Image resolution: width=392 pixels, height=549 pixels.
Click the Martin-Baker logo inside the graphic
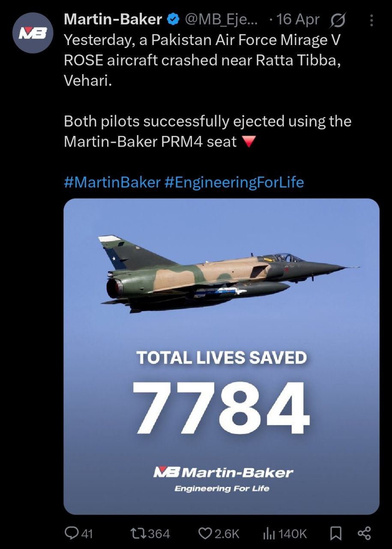click(223, 473)
